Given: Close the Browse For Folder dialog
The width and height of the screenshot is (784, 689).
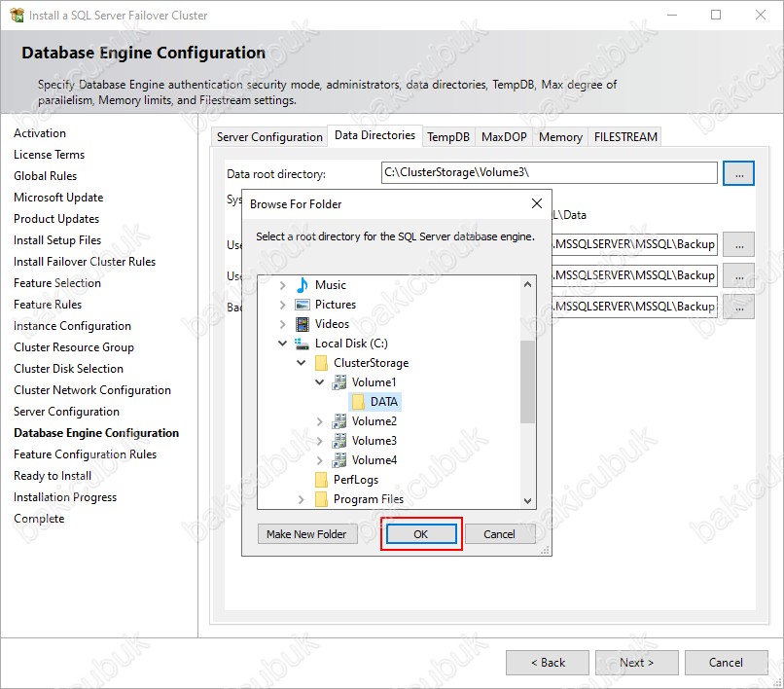Looking at the screenshot, I should 537,203.
